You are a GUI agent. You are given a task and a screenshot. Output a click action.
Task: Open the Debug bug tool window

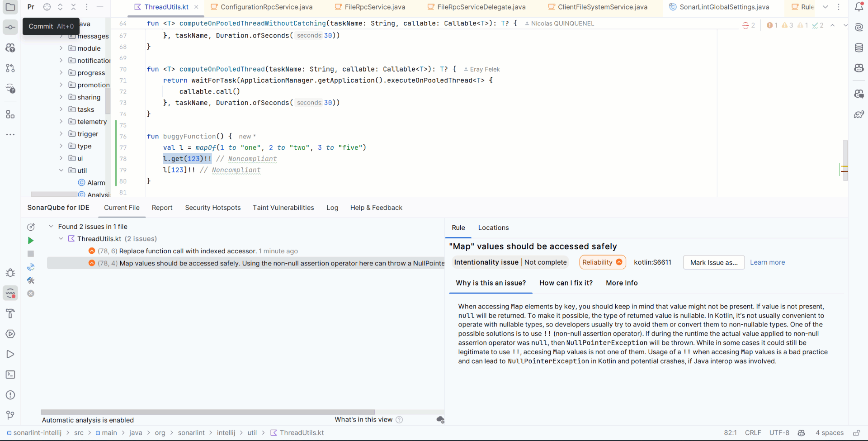click(x=10, y=273)
